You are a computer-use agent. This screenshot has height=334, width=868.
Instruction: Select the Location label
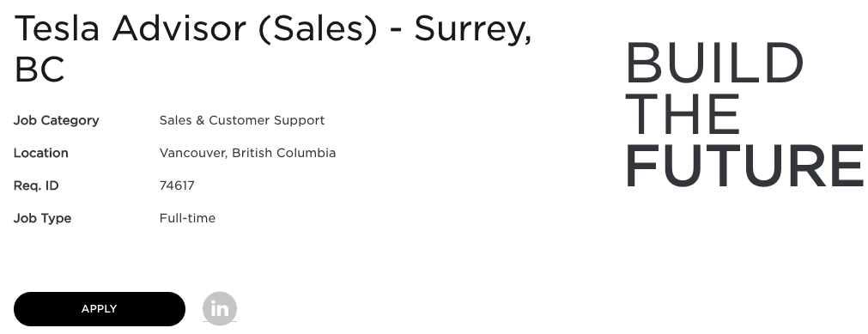point(41,153)
